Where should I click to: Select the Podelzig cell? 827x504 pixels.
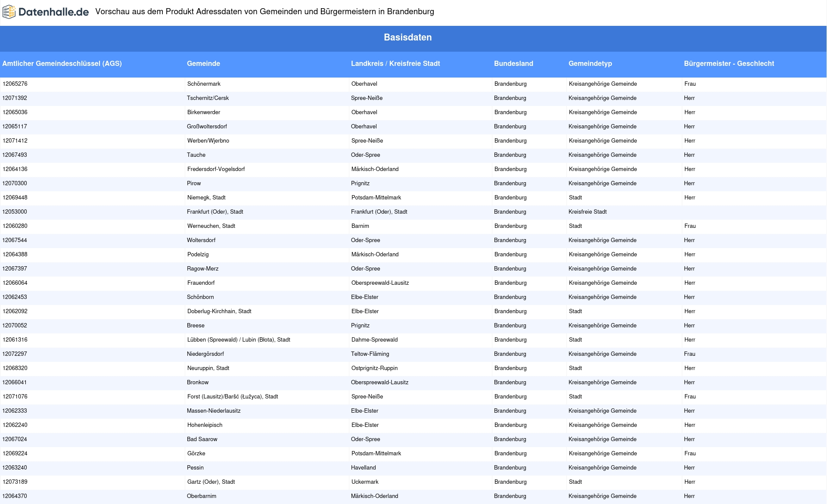click(267, 255)
